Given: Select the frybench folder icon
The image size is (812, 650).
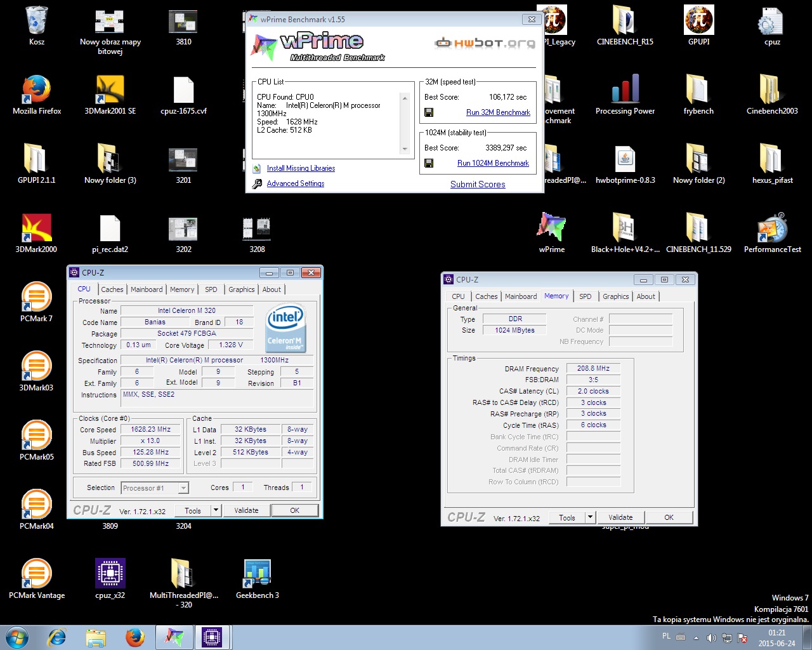Looking at the screenshot, I should (x=698, y=95).
